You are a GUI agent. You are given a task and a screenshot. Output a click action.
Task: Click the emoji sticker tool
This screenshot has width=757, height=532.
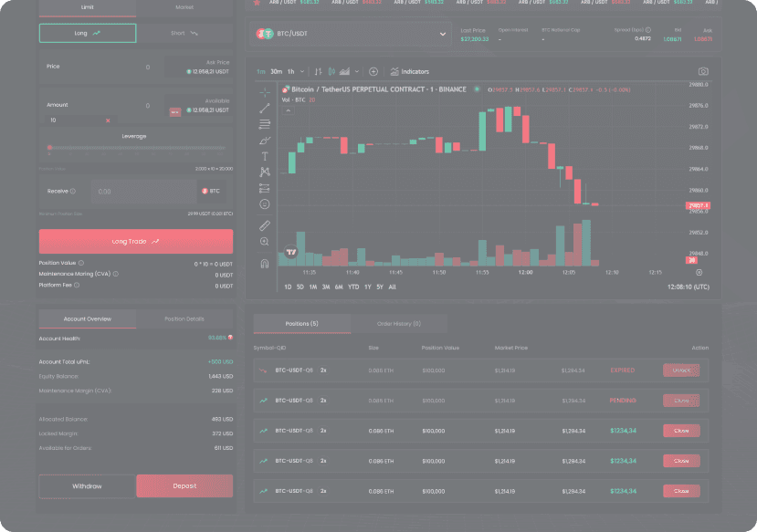pyautogui.click(x=265, y=204)
